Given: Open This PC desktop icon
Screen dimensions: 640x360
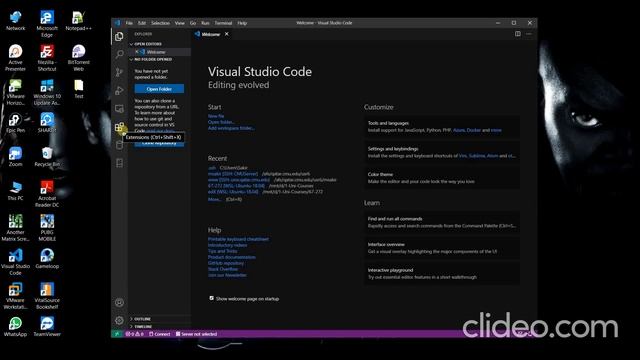Looking at the screenshot, I should (16, 191).
